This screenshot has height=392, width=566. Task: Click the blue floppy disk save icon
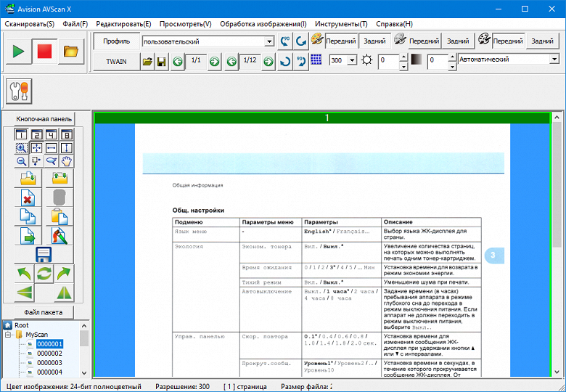pos(44,254)
